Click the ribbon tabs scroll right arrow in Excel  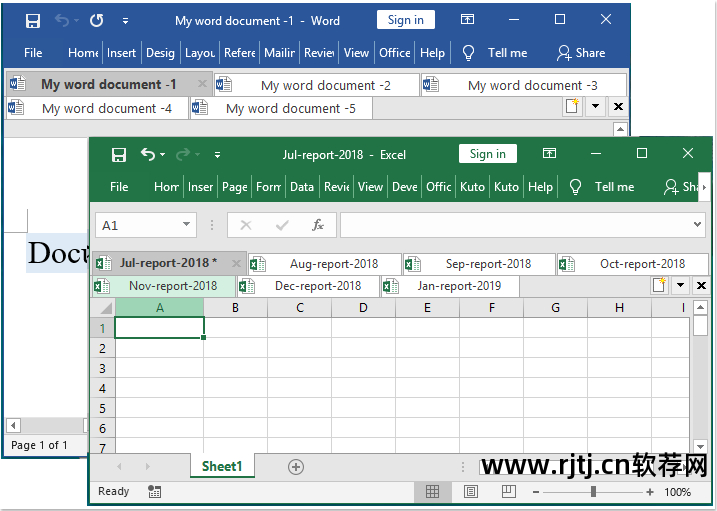(x=704, y=187)
